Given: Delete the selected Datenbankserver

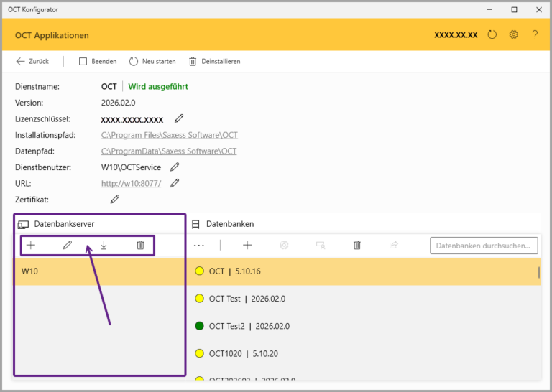Looking at the screenshot, I should [140, 246].
